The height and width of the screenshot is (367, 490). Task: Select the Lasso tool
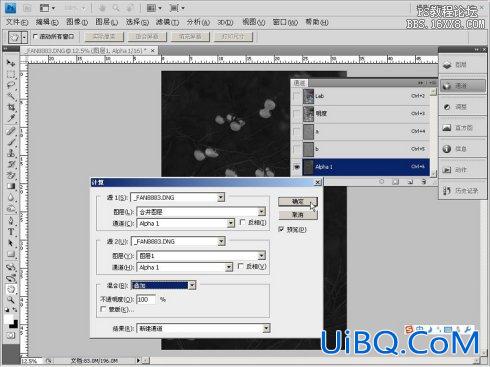(x=11, y=85)
